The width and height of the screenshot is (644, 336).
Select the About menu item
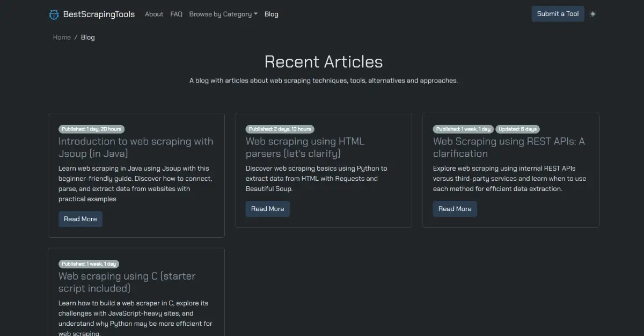coord(154,14)
